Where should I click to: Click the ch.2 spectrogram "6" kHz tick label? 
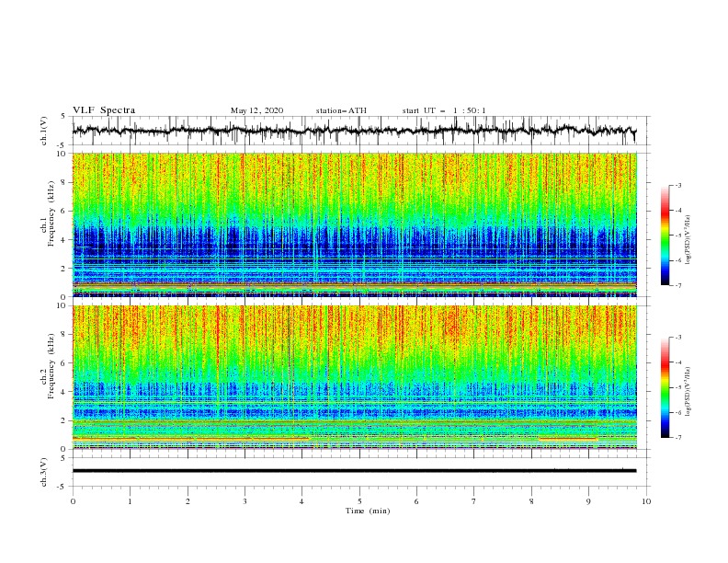[x=64, y=363]
